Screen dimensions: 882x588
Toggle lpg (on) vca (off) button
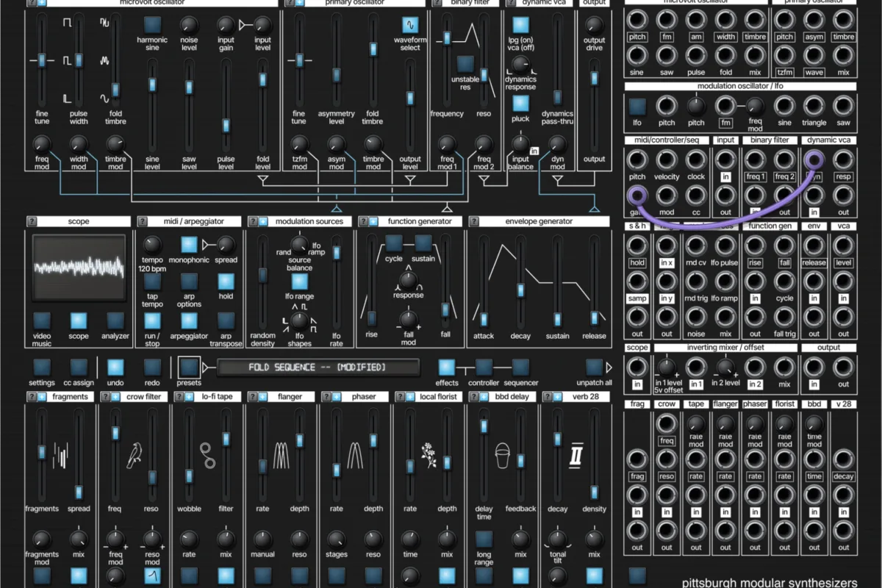click(520, 24)
